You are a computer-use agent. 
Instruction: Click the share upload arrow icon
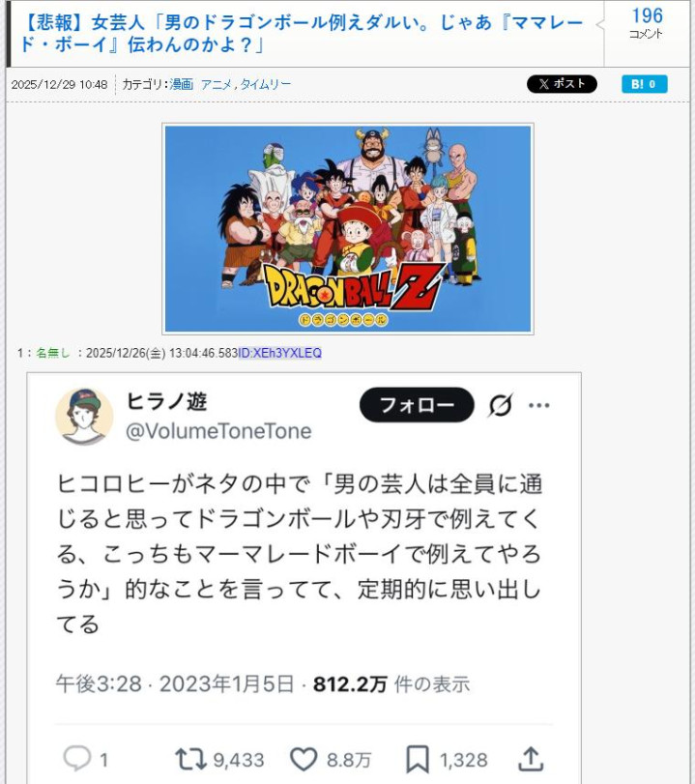(x=531, y=759)
